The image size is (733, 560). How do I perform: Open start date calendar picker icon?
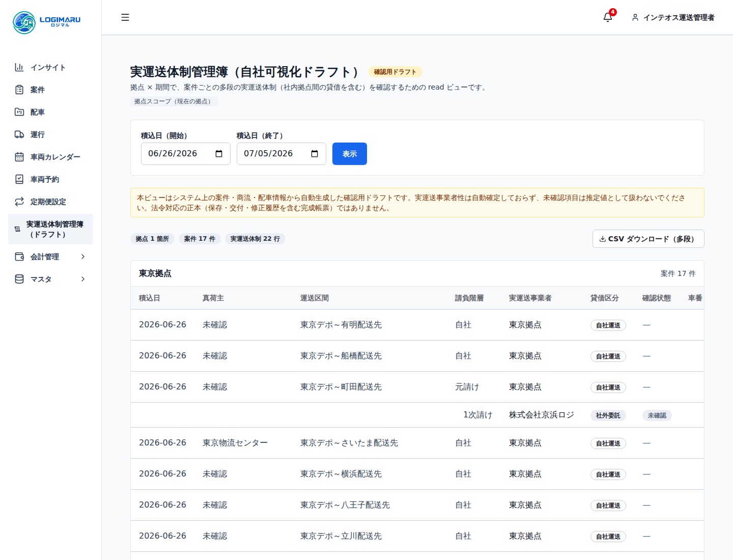(x=219, y=154)
